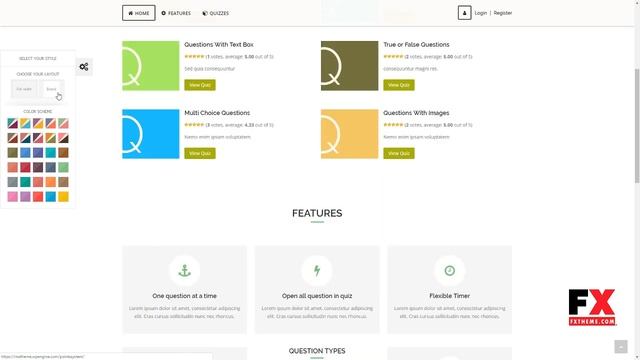Click the blue Q thumbnail for Multi Choice Questions
This screenshot has width=640, height=360.
click(151, 134)
